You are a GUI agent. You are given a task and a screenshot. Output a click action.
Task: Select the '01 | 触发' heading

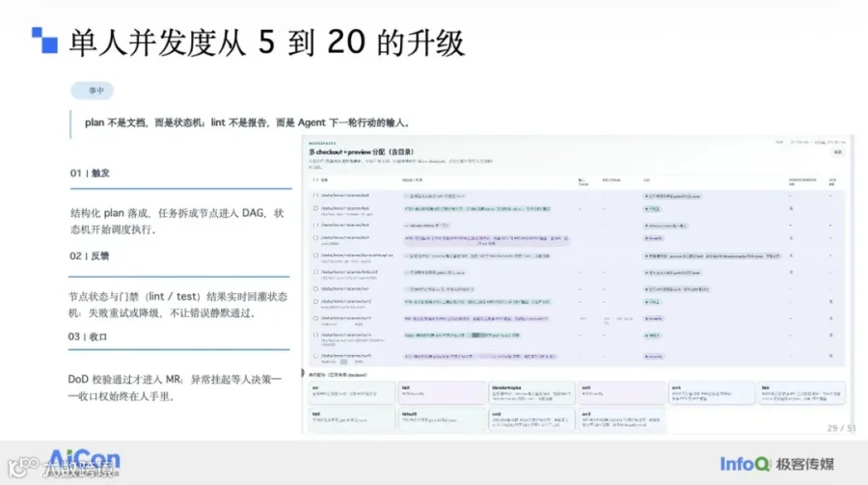90,174
